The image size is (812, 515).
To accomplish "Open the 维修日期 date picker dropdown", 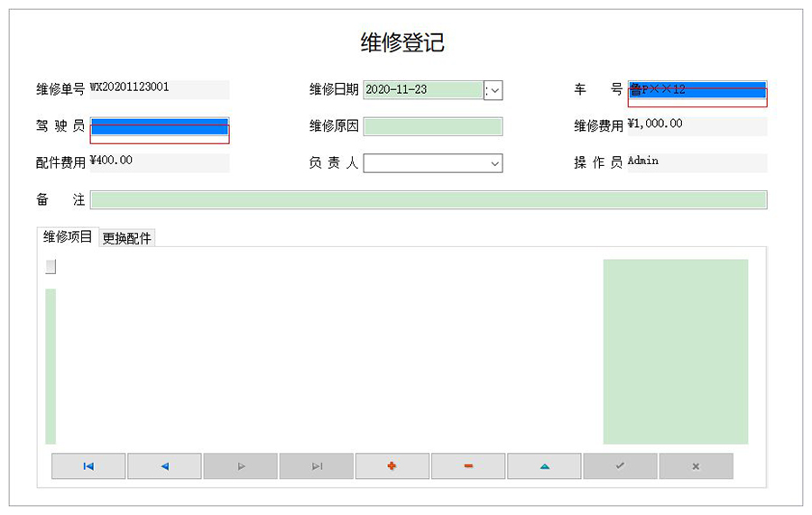I will pos(494,90).
